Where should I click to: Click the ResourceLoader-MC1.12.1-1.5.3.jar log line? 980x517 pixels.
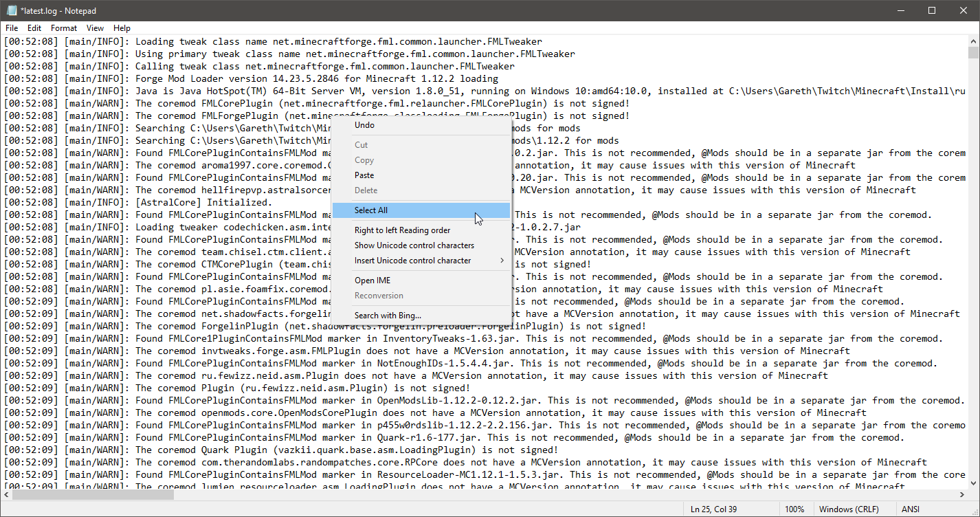pos(485,474)
